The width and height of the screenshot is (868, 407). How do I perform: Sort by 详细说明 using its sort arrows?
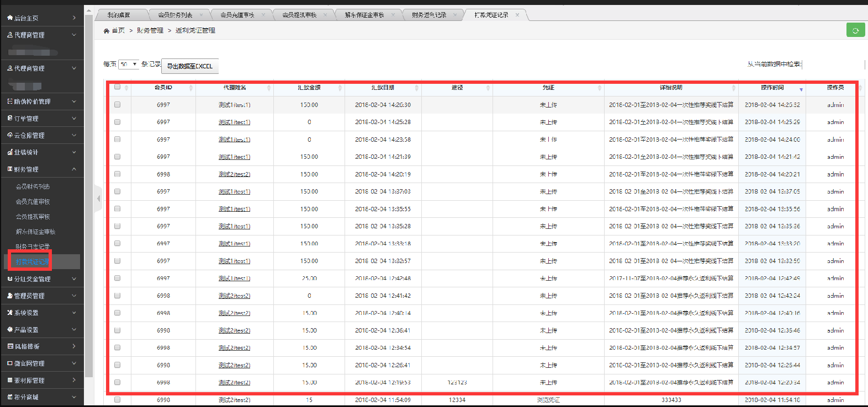pos(733,88)
